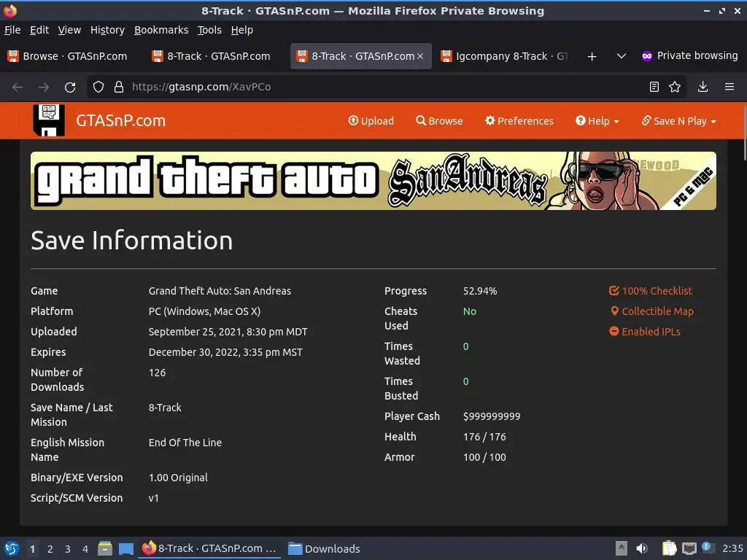Open the Edit menu
This screenshot has height=560, width=747.
(39, 30)
